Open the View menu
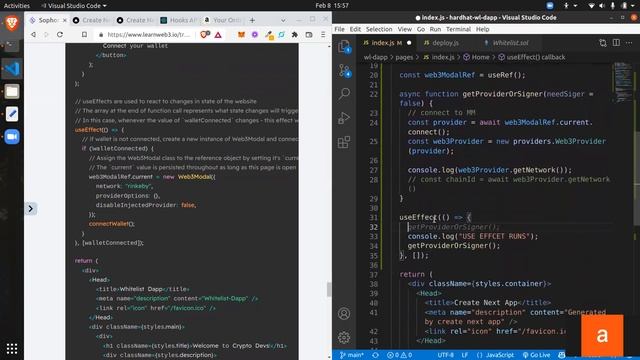Screen dimensions: 640x360 point(404,29)
